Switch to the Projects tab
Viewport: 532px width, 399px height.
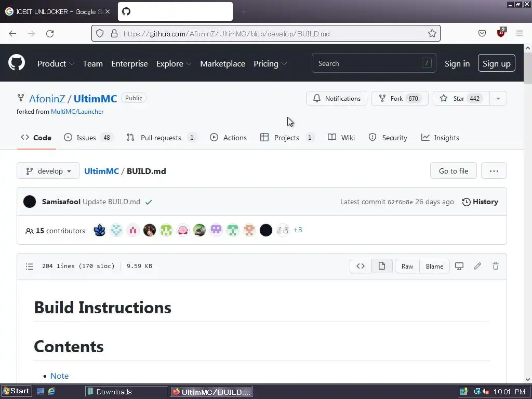point(287,138)
